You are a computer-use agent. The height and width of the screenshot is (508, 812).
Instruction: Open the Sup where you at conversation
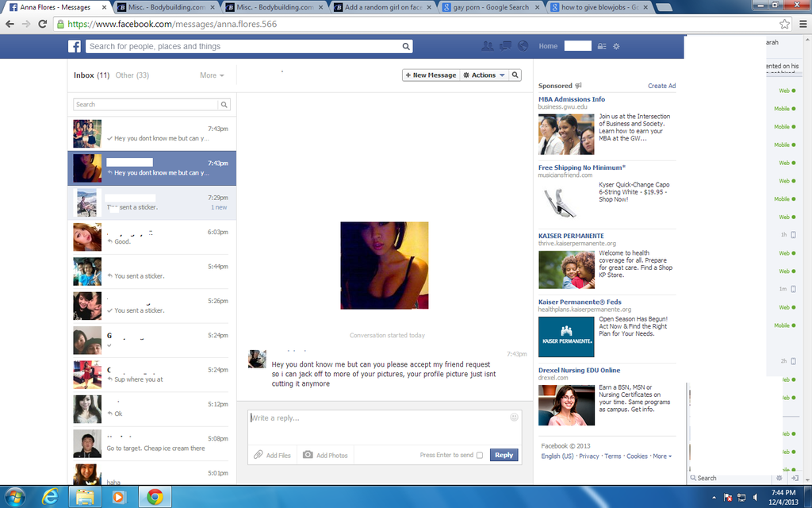151,375
